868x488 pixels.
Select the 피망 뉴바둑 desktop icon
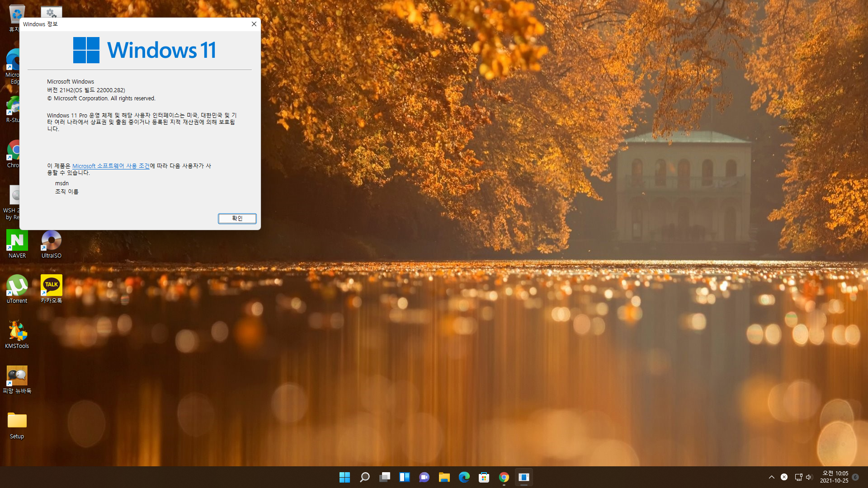[x=17, y=380]
